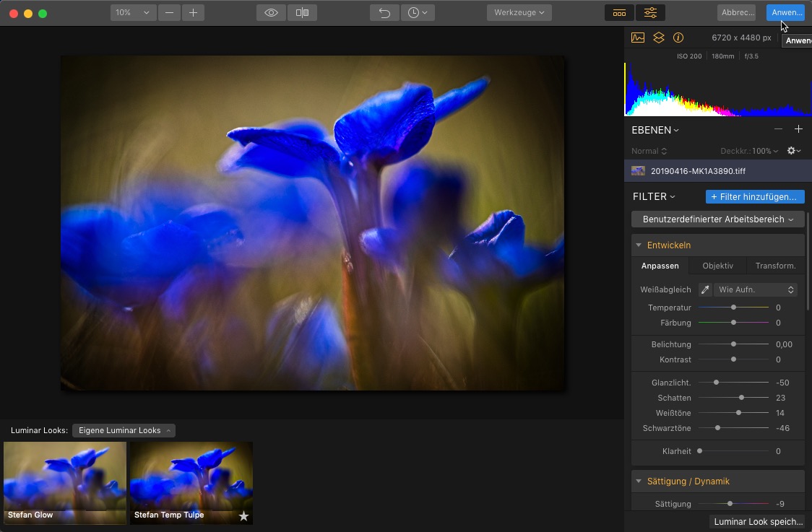812x532 pixels.
Task: Switch to the Objektiv tab
Action: point(717,266)
